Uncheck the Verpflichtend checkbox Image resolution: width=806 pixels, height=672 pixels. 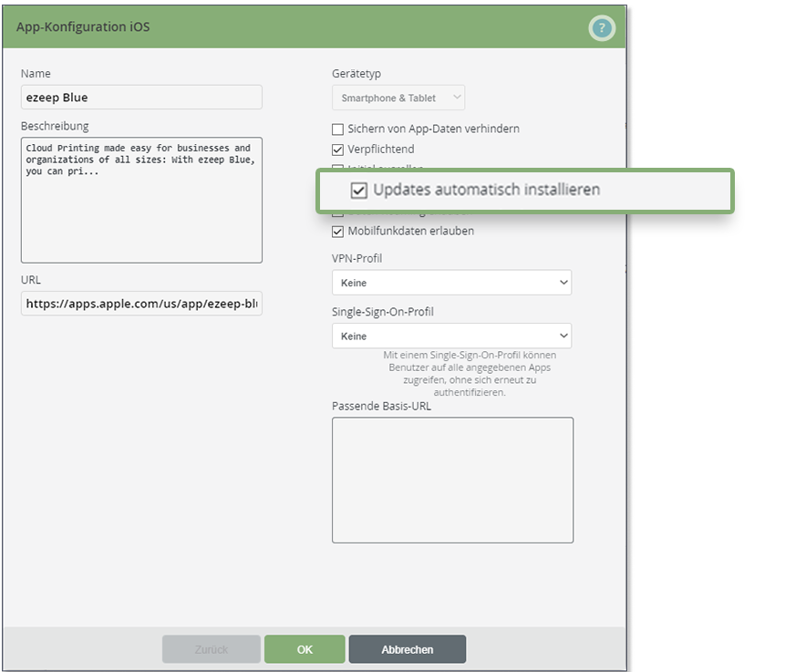click(337, 150)
